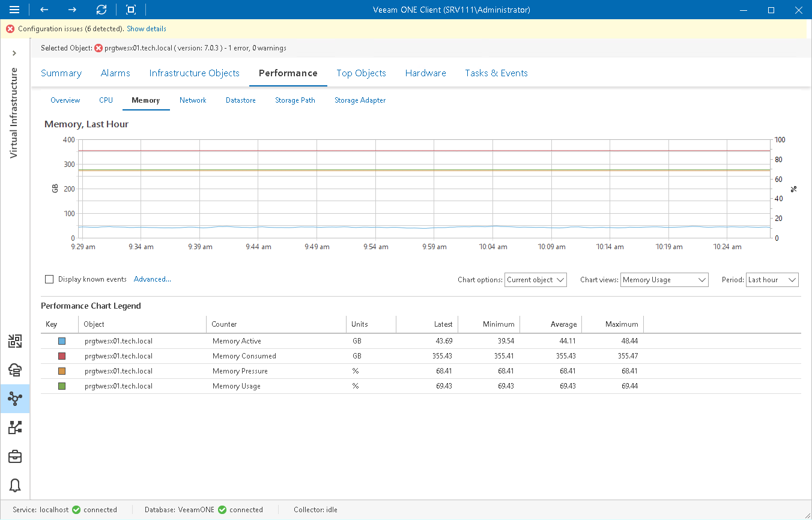Open the Advanced... link
The image size is (812, 520).
152,279
